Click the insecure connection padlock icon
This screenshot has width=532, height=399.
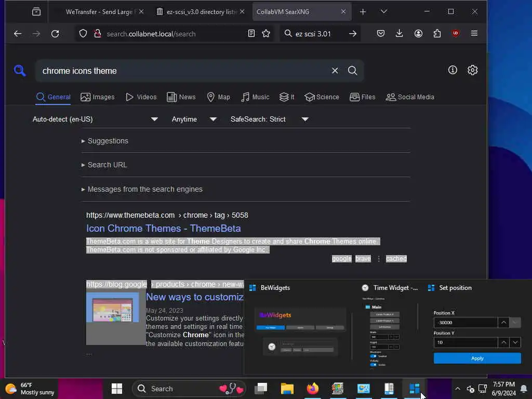tap(98, 34)
